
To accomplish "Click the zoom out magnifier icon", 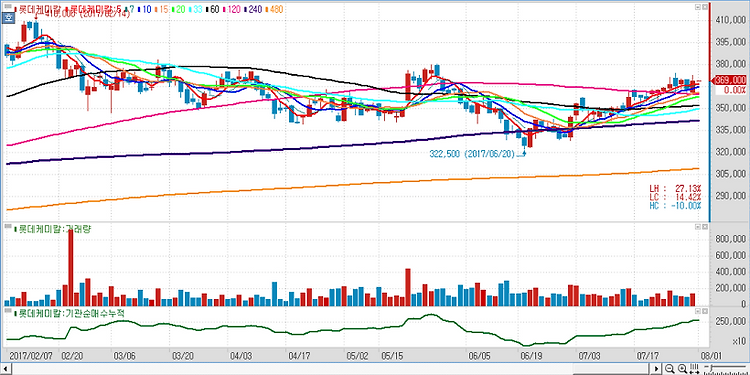I will point(670,368).
